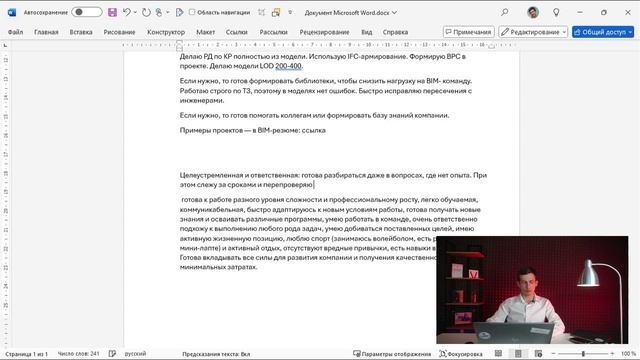Switch to Web Layout view icon
The image size is (640, 360).
click(538, 353)
